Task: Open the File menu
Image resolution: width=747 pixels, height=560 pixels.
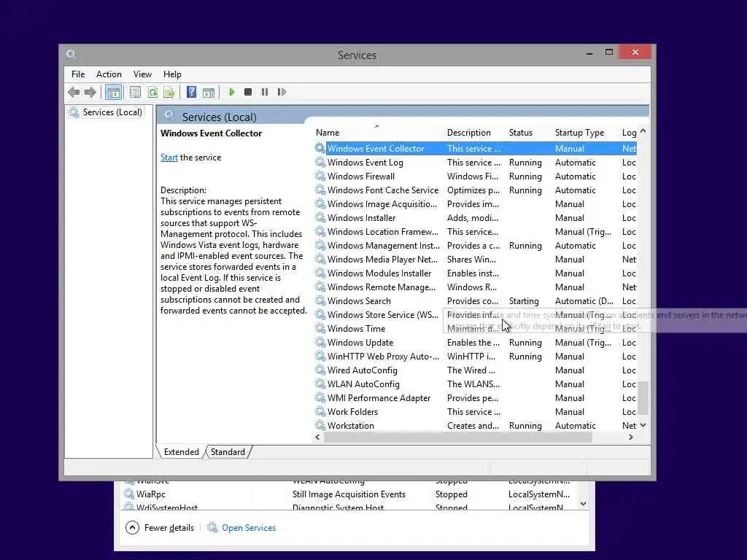Action: (x=78, y=74)
